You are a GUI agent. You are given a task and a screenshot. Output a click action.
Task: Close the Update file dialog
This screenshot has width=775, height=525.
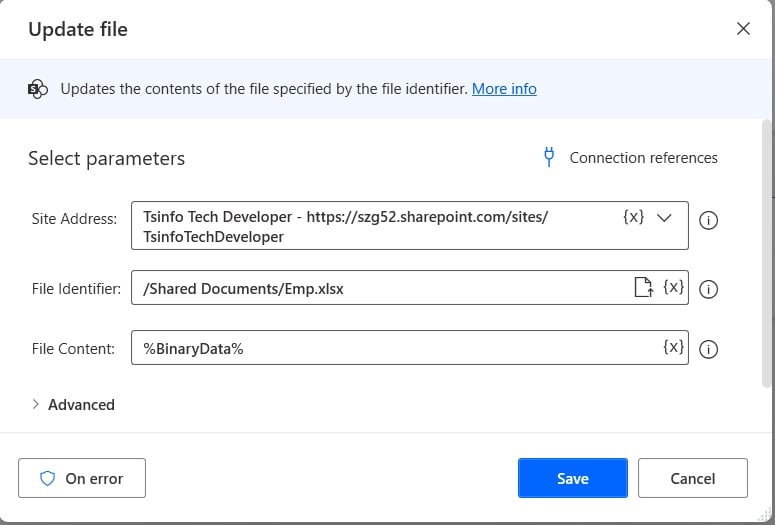pyautogui.click(x=743, y=29)
